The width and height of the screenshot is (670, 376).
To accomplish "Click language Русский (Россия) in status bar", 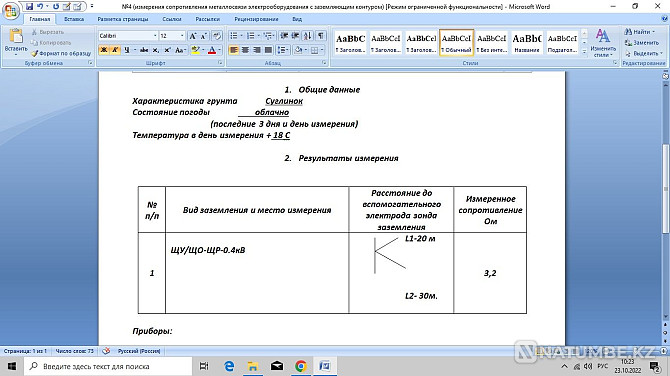I will [139, 351].
